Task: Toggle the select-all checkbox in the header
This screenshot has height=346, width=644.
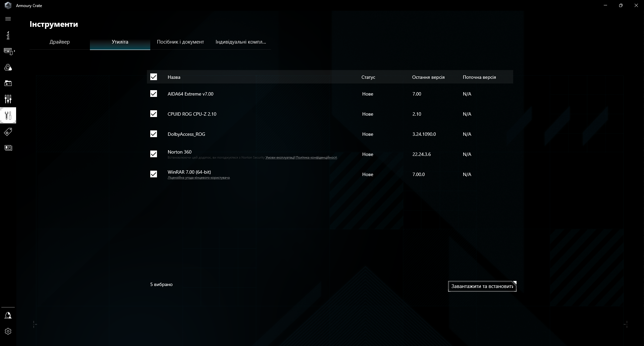Action: [154, 77]
